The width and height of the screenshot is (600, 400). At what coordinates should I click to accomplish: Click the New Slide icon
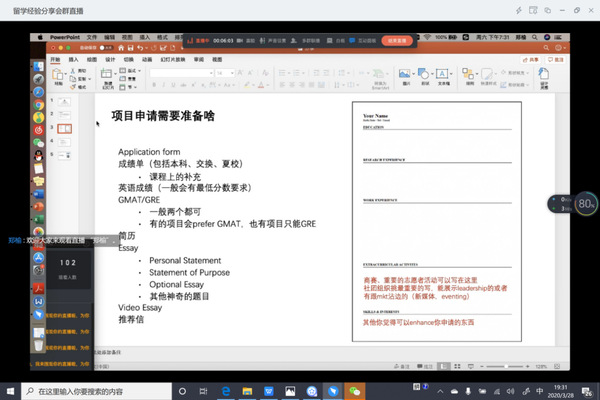[x=106, y=74]
